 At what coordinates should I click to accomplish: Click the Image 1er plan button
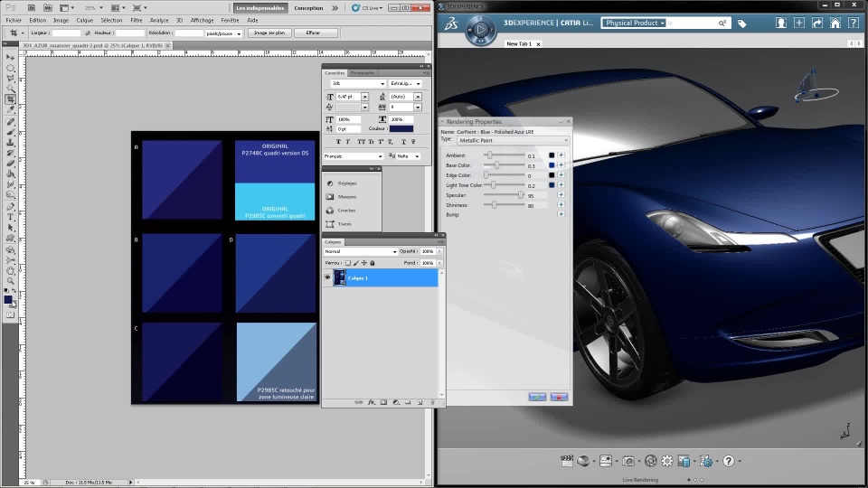(x=269, y=33)
